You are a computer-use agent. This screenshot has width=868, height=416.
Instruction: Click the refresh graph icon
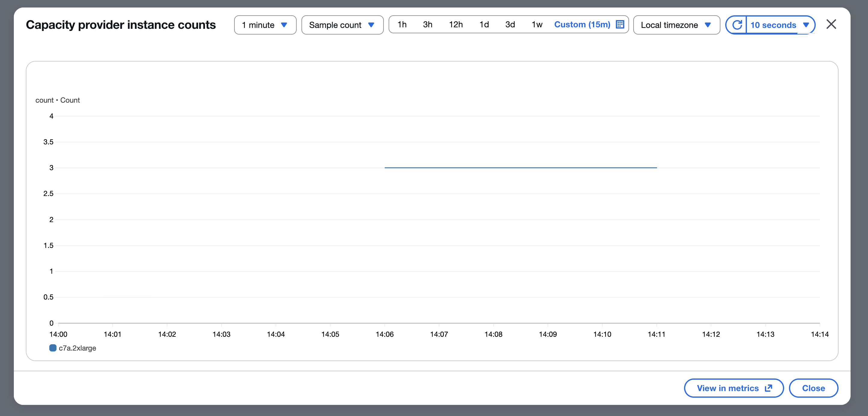(737, 25)
